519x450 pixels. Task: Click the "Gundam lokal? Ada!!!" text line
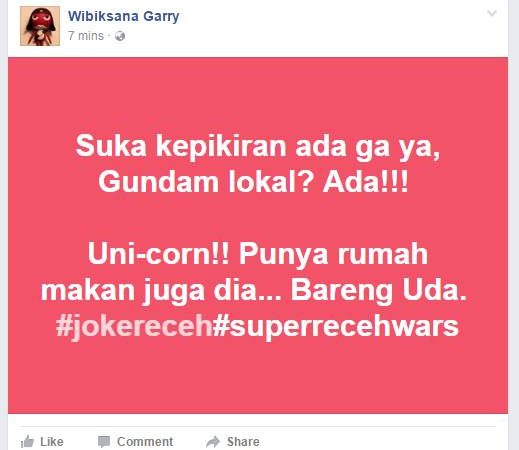pyautogui.click(x=253, y=182)
